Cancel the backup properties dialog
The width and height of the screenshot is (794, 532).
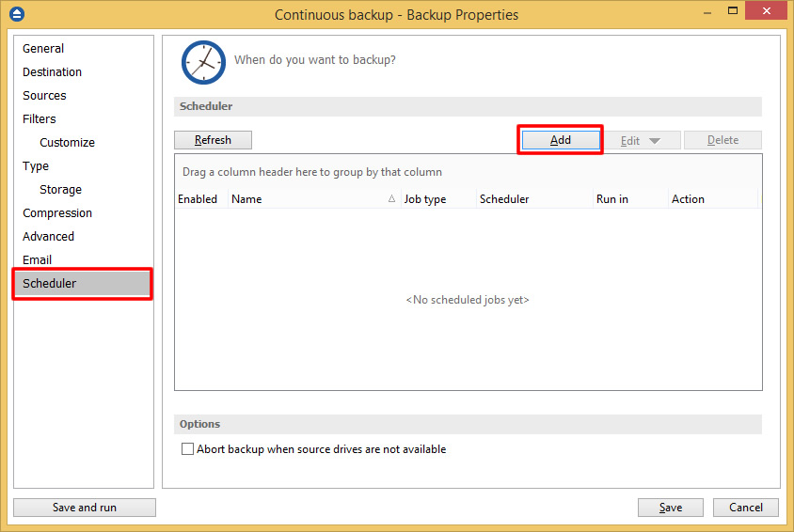745,508
